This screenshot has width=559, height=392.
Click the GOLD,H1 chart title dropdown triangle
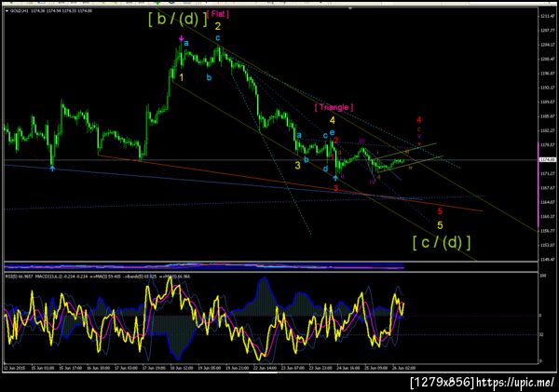click(x=7, y=11)
